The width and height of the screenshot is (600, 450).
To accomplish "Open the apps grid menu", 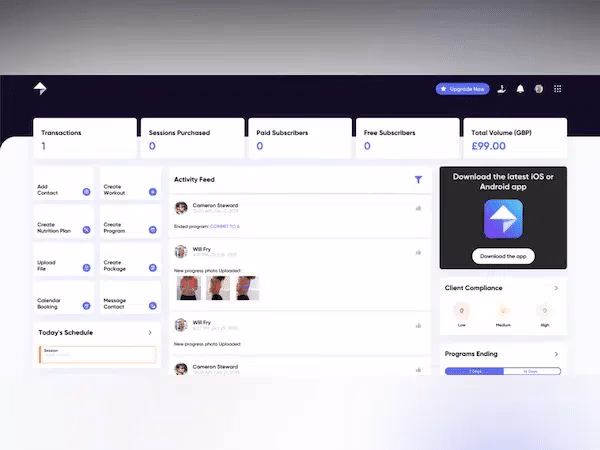I will tap(557, 89).
